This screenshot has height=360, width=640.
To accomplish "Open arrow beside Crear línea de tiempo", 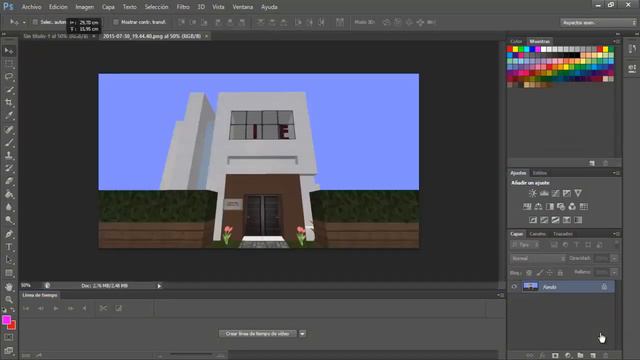I will 302,334.
